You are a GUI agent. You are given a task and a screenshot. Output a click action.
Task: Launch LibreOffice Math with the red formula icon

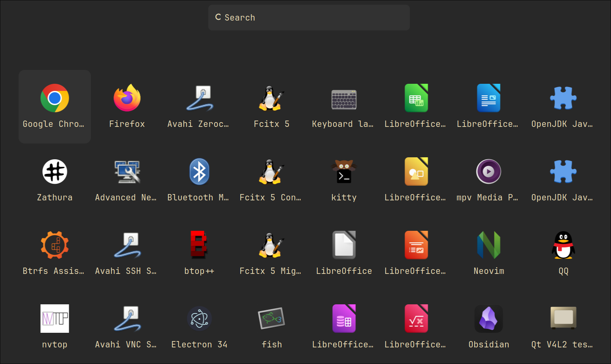pos(416,327)
